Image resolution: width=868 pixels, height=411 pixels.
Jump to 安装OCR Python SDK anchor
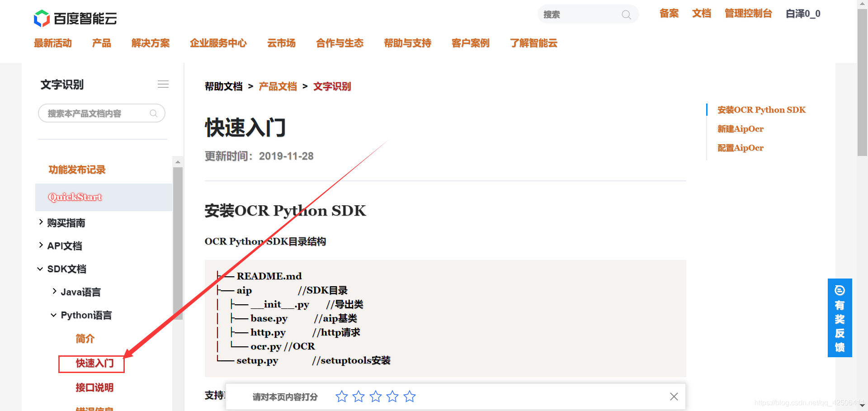tap(762, 110)
